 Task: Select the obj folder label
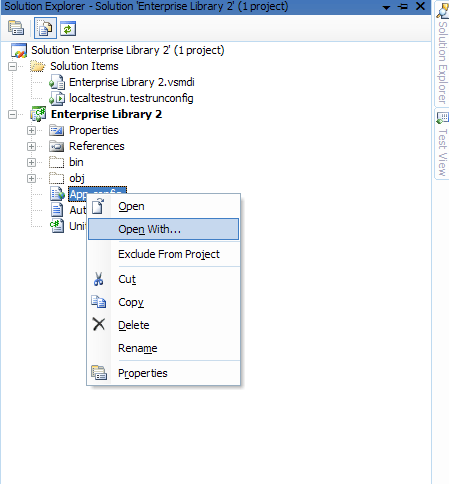click(77, 178)
